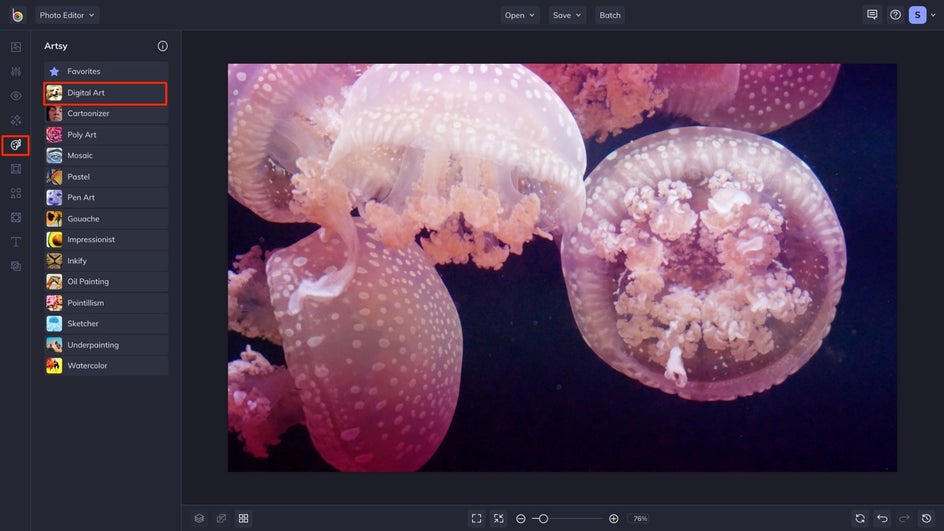Open the Touch Up eye tool
The image size is (944, 531).
point(15,96)
